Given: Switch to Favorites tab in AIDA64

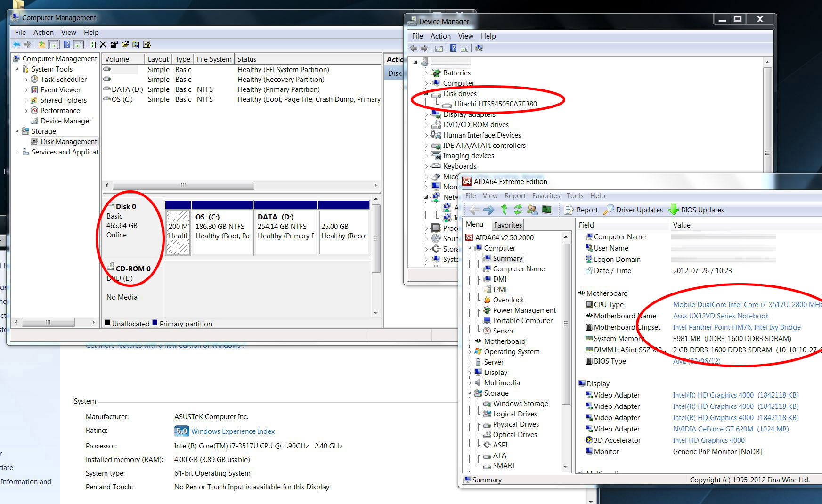Looking at the screenshot, I should coord(508,225).
